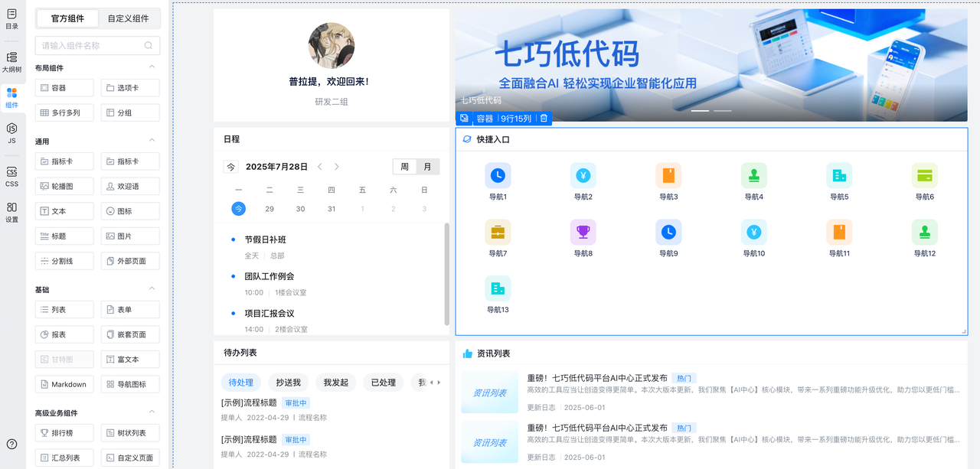Open the 目录 panel in sidebar

pos(11,18)
